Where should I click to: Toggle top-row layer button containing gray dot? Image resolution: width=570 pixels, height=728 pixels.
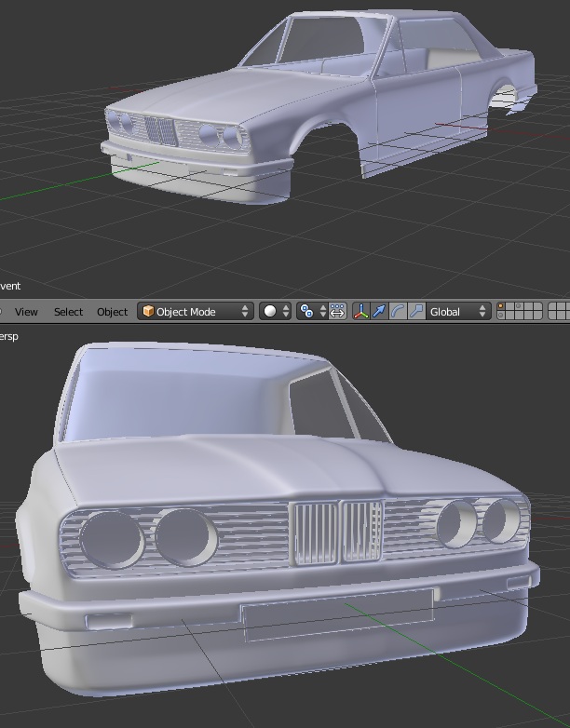[519, 306]
